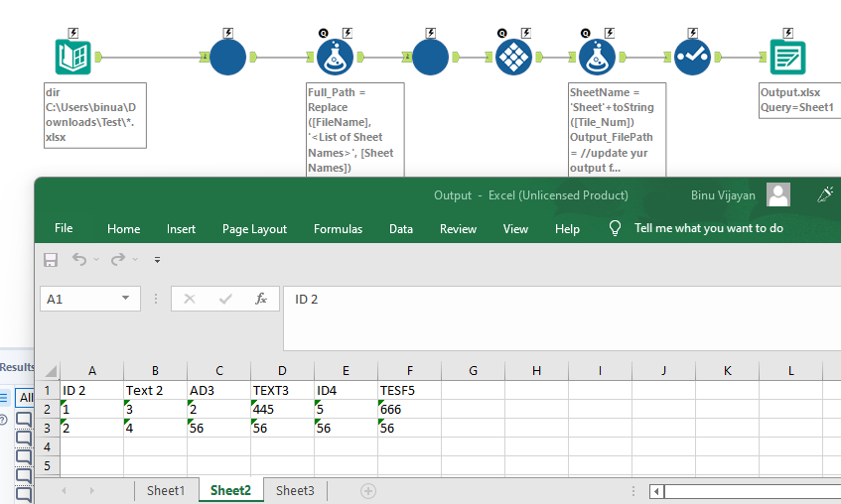Select the Directory tool at workflow start

[74, 58]
